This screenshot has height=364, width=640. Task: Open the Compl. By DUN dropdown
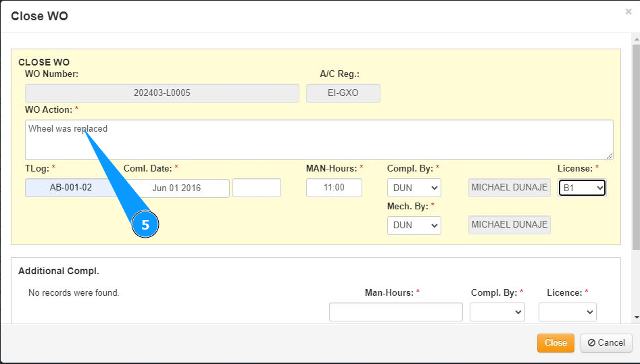coord(414,188)
